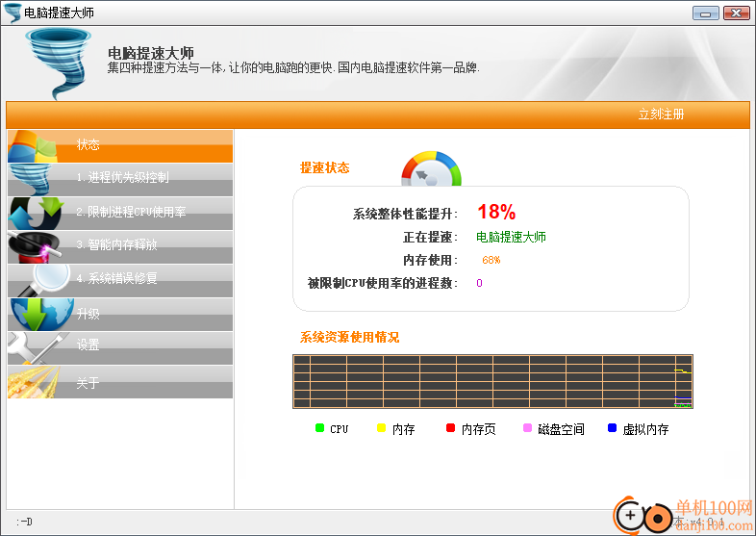Click the 磁盘空间 legend label
The height and width of the screenshot is (536, 756).
pos(561,429)
